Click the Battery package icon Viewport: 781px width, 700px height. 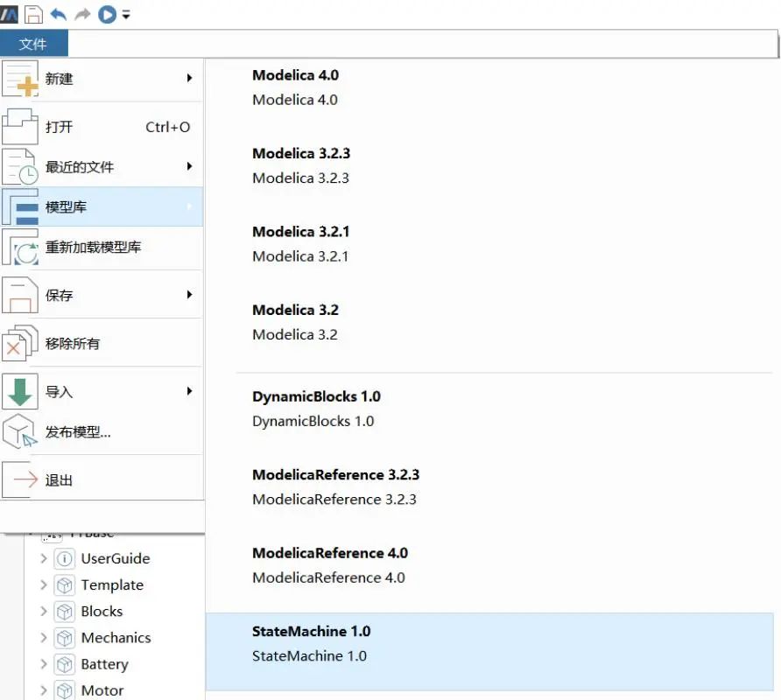tap(64, 664)
